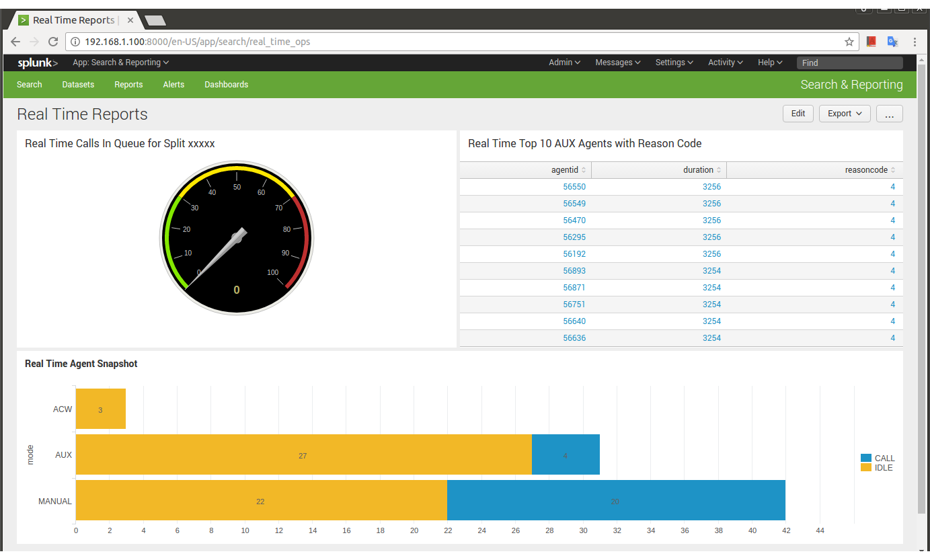The width and height of the screenshot is (930, 560).
Task: Open agent ID 56550 link
Action: tap(574, 187)
